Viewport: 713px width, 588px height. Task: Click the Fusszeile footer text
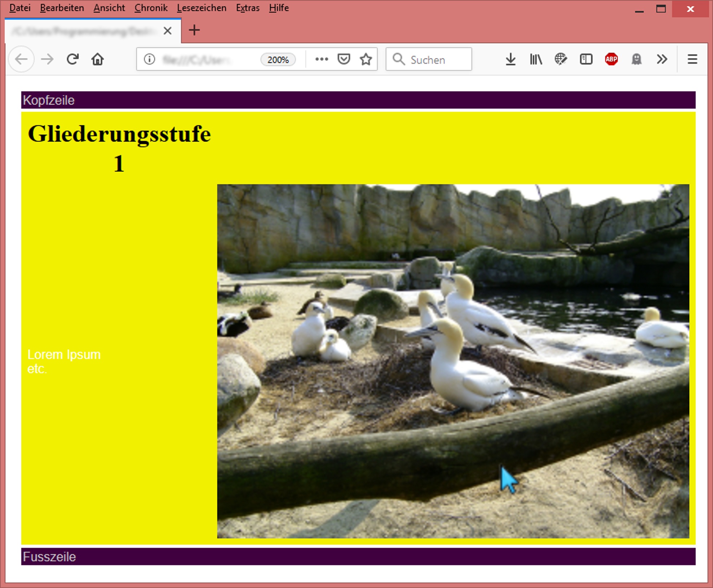point(49,557)
